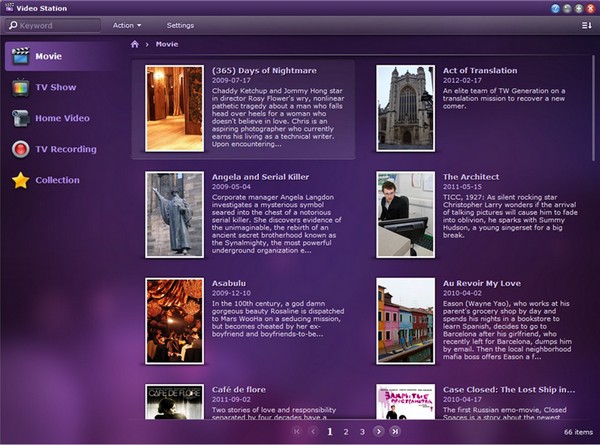Click the Angela and Serial Killer title

point(261,177)
